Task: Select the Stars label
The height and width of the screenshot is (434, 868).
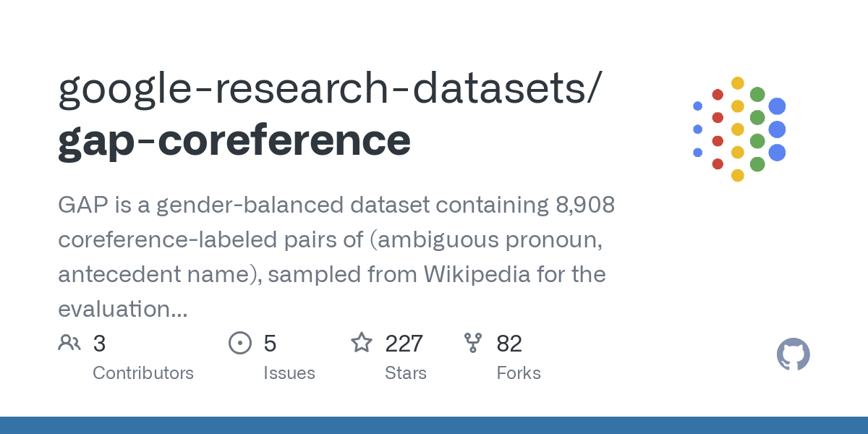Action: click(x=406, y=373)
